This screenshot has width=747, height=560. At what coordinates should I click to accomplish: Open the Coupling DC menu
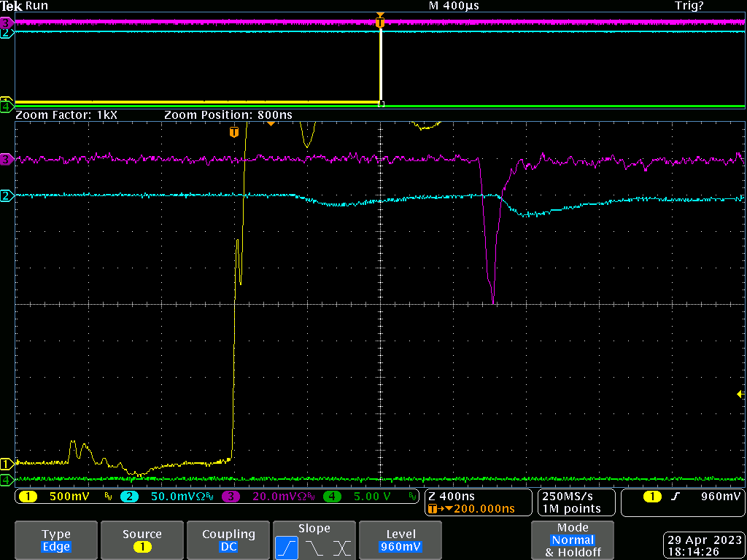point(228,540)
